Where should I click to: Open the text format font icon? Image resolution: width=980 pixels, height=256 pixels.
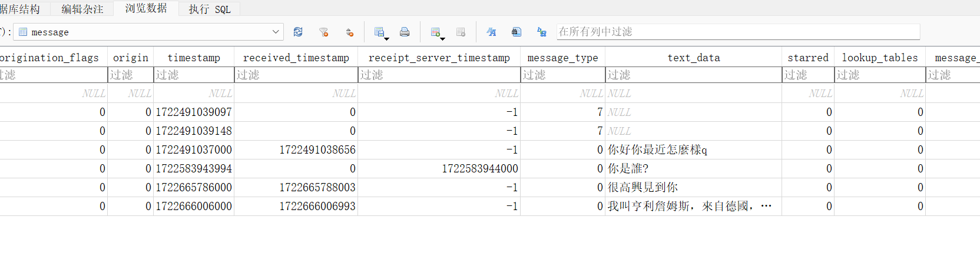491,32
